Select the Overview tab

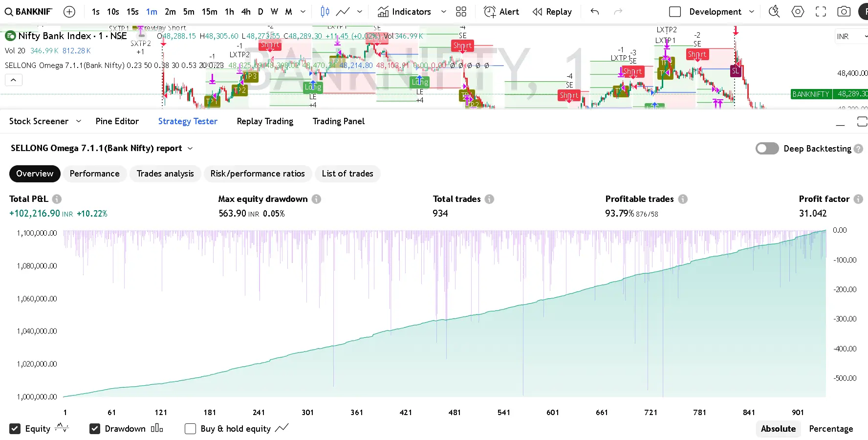tap(35, 174)
